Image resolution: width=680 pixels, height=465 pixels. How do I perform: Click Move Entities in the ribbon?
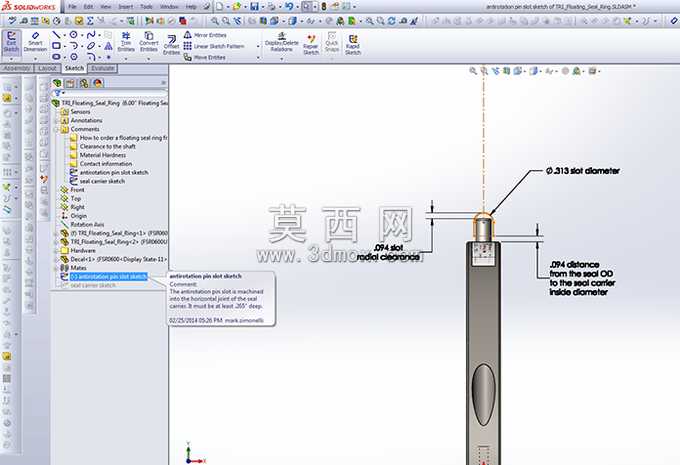[x=204, y=57]
